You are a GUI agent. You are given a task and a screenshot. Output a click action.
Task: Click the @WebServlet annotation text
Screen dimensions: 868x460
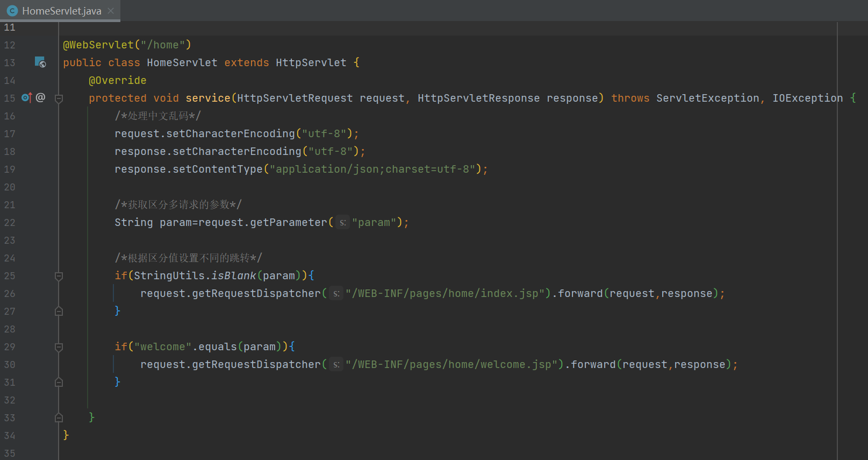coord(98,45)
